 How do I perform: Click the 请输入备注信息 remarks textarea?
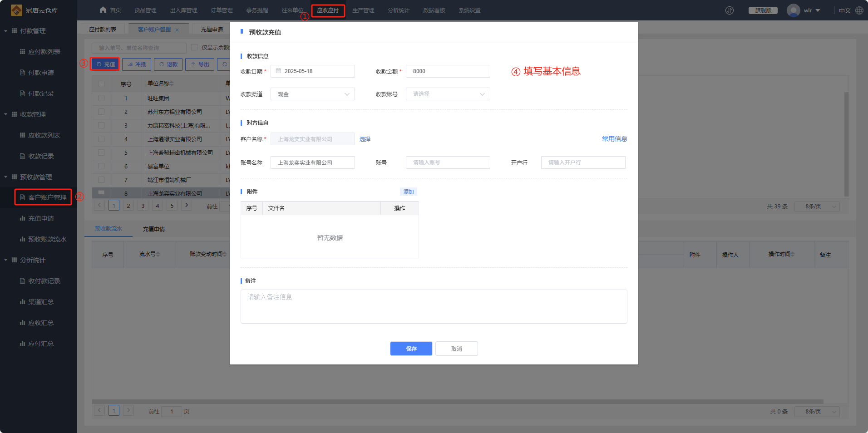tap(434, 307)
